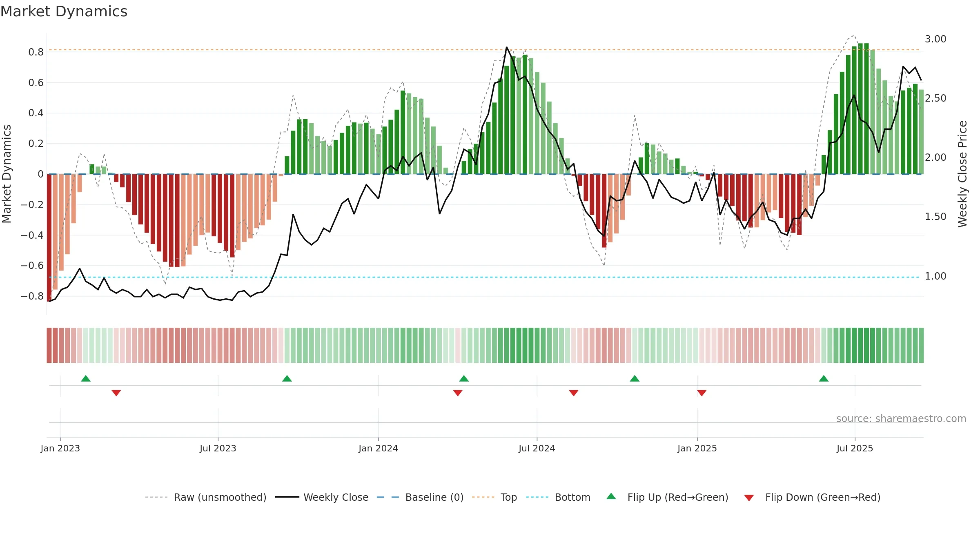980x551 pixels.
Task: Click the Jan 2024 x-axis label
Action: pos(379,448)
